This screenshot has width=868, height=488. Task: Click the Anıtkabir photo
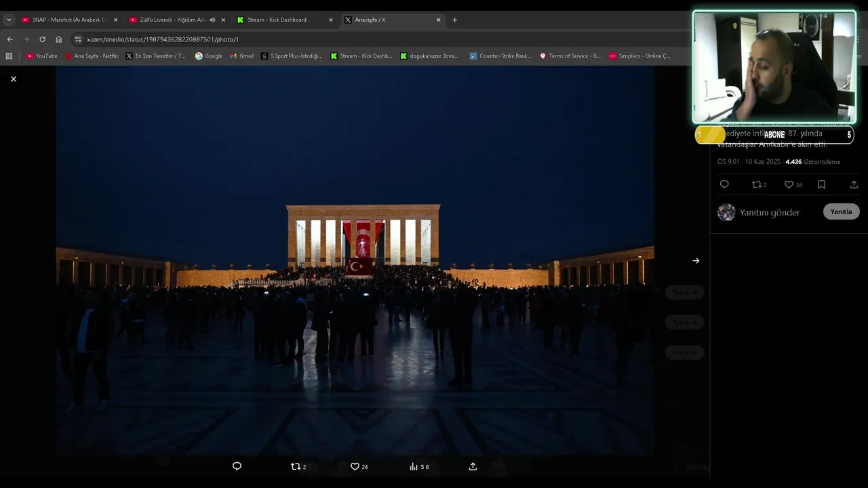355,261
